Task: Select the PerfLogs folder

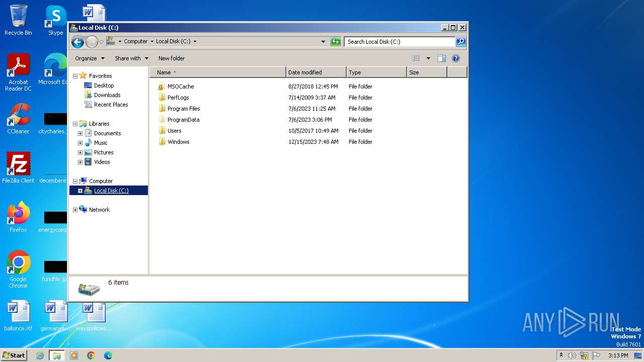Action: 178,98
